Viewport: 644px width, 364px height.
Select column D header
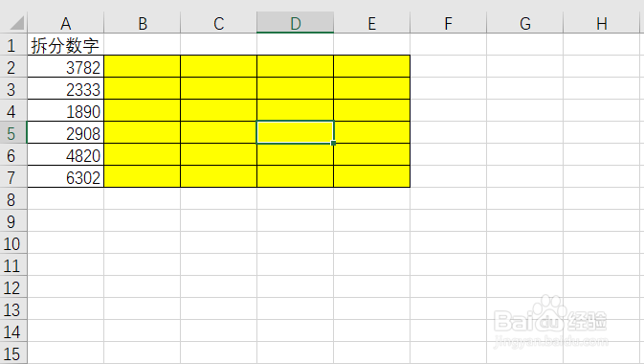[296, 23]
